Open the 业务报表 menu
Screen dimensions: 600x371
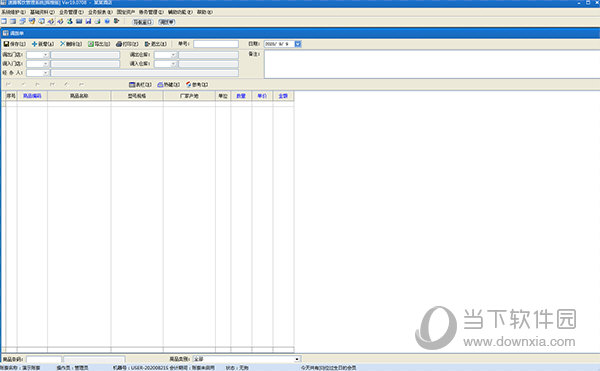tap(100, 12)
